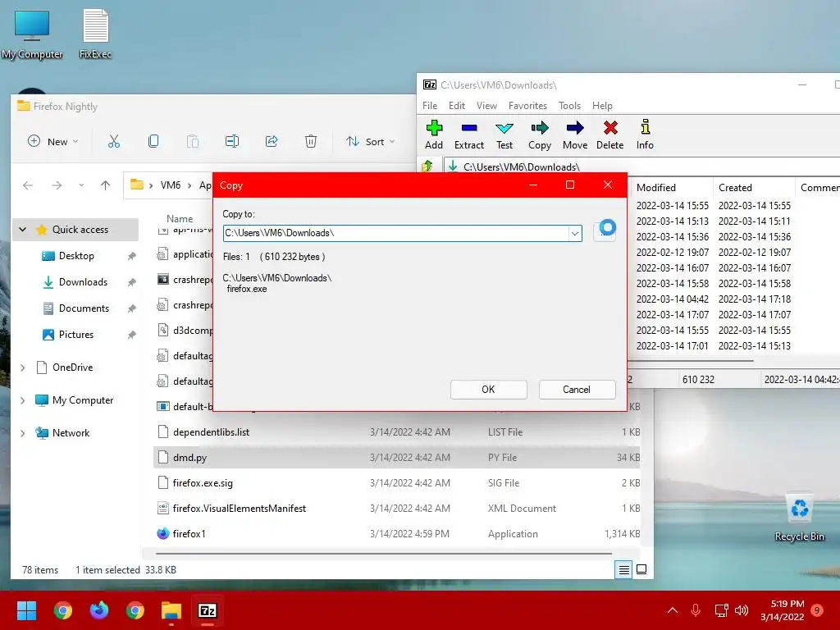Open the View menu in 7-Zip

click(x=486, y=106)
